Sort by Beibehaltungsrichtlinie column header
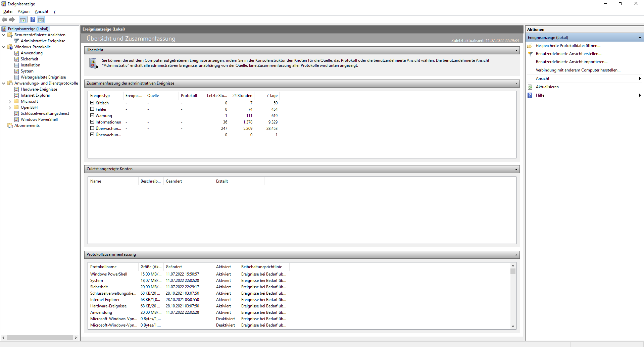The image size is (644, 347). (x=264, y=267)
